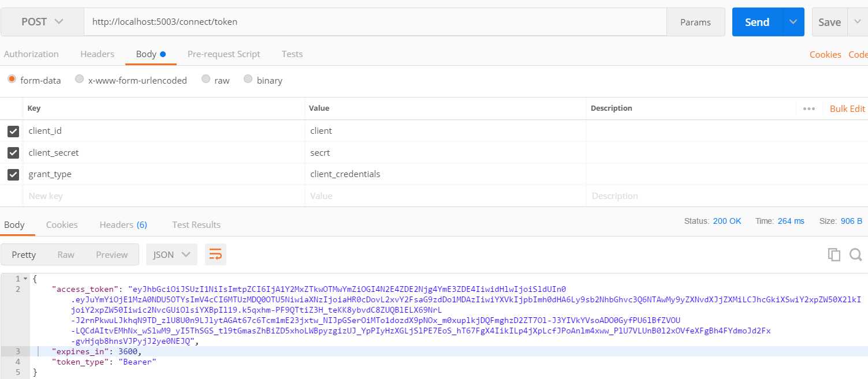Uncheck the client_id row checkbox
The image size is (868, 379).
[13, 131]
